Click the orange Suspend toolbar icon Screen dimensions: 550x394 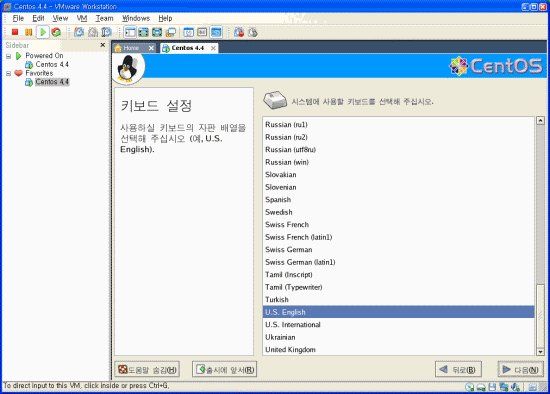coord(29,32)
